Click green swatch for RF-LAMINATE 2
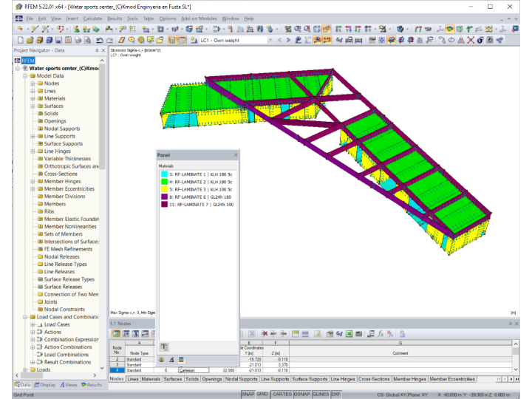Image resolution: width=532 pixels, height=399 pixels. point(164,182)
